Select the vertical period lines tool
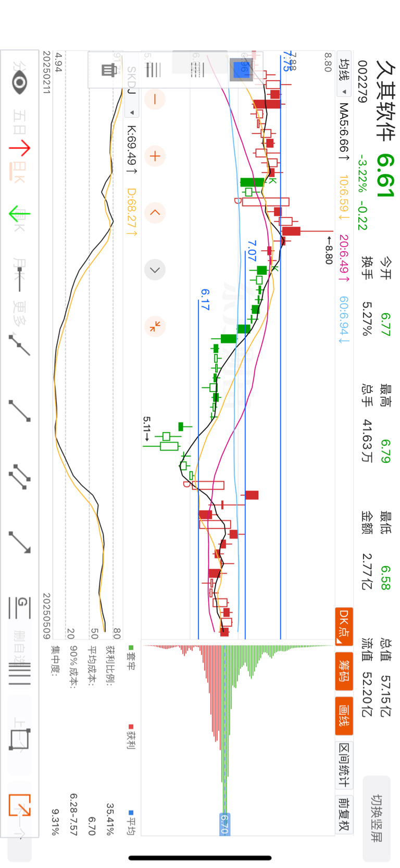This screenshot has width=400, height=868. [19, 673]
